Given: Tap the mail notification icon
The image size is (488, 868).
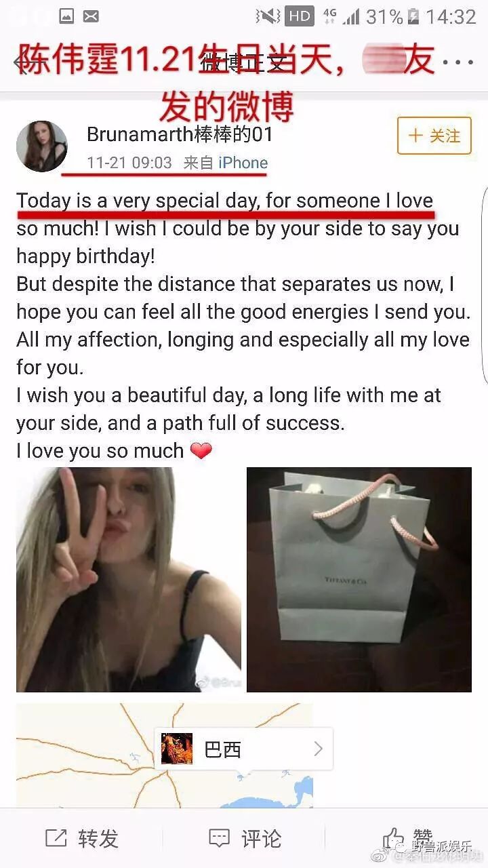Looking at the screenshot, I should pos(91,16).
